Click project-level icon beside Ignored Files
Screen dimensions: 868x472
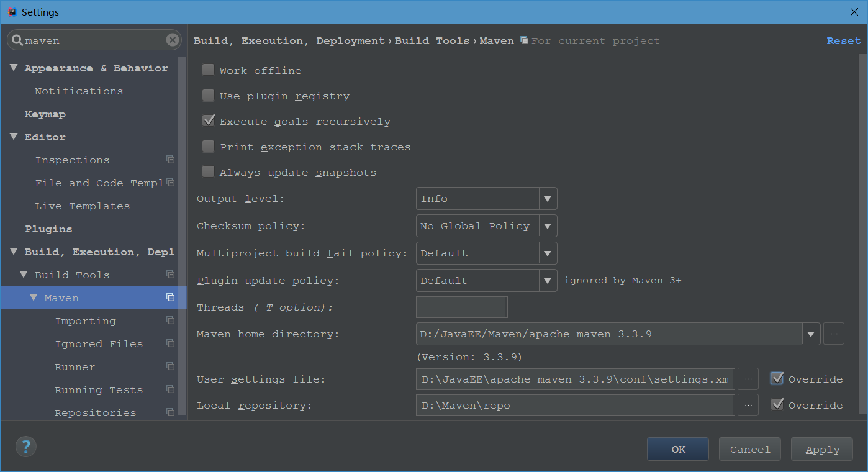[x=170, y=343]
